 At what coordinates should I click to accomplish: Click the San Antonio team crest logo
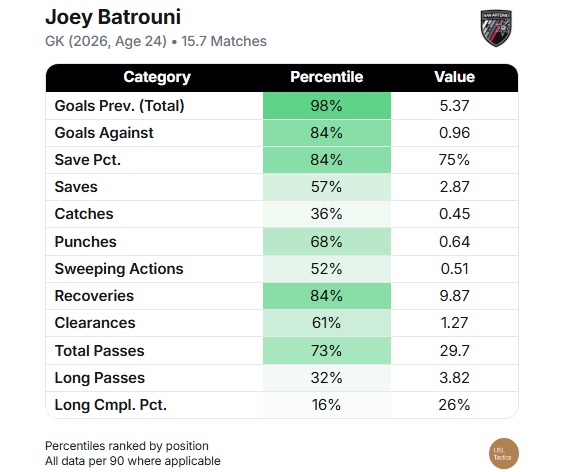[496, 28]
